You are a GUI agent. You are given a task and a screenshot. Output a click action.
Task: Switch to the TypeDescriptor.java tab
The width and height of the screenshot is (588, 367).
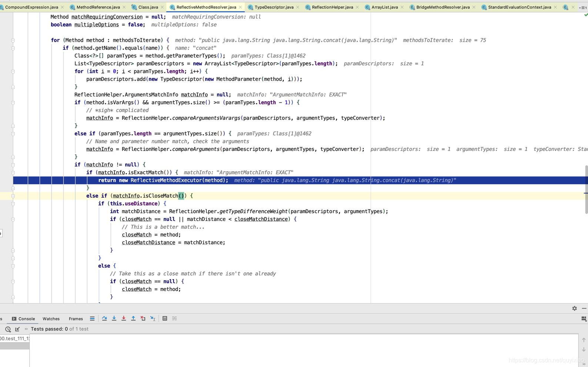coord(274,7)
